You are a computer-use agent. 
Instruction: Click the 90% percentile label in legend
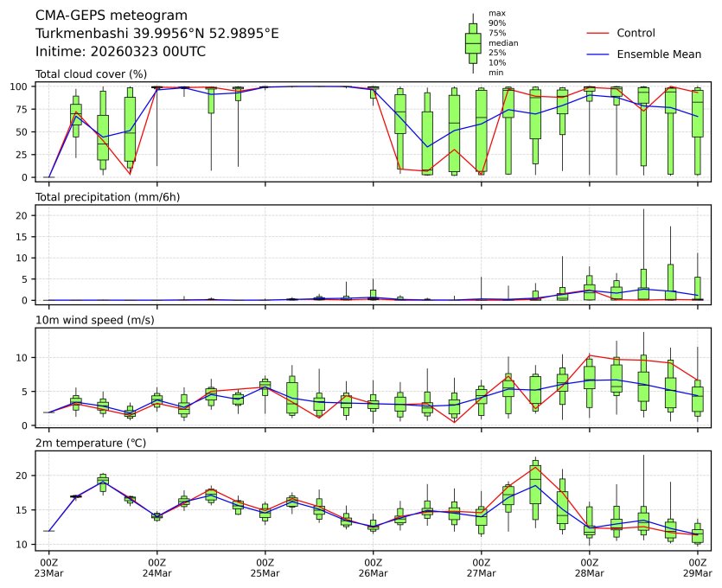tap(497, 23)
